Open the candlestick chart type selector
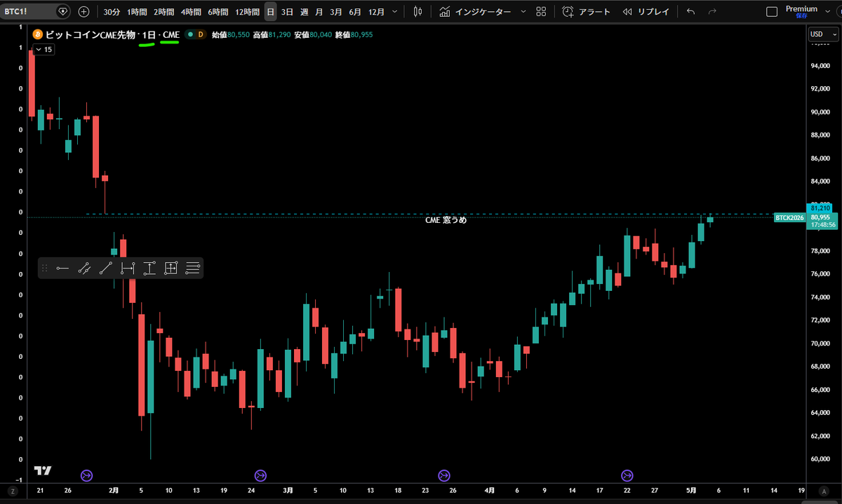The height and width of the screenshot is (504, 842). coord(418,12)
